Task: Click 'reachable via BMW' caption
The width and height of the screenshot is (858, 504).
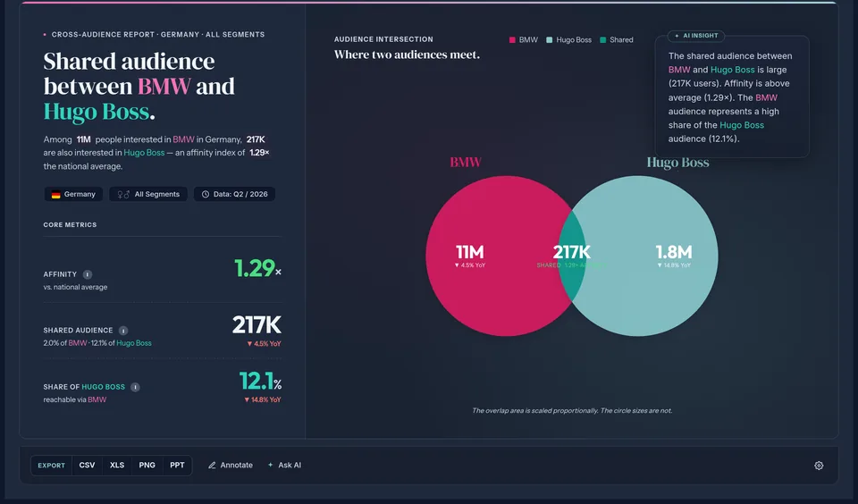Action: (75, 400)
